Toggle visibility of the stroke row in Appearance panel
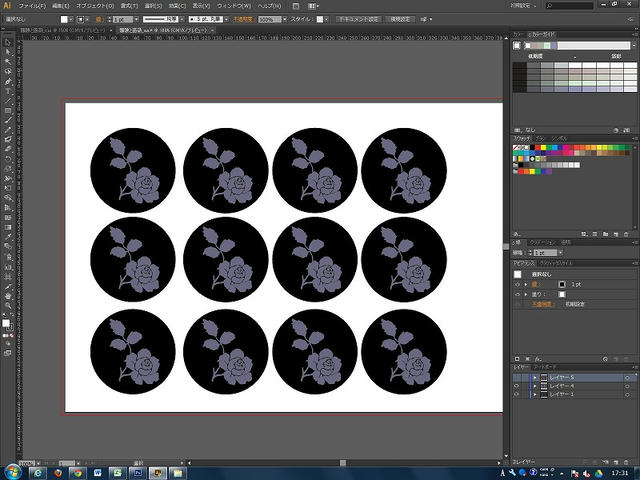Image resolution: width=640 pixels, height=480 pixels. [517, 284]
